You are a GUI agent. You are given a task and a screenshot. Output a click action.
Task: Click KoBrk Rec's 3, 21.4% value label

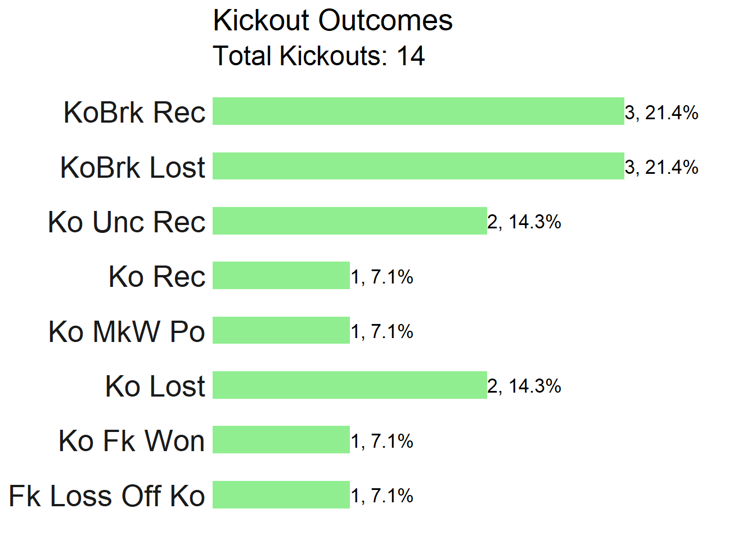click(661, 113)
